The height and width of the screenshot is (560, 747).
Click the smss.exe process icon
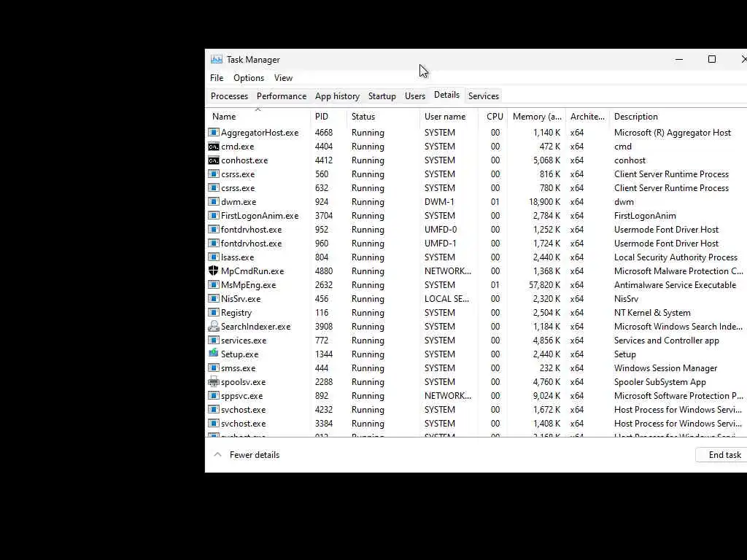[214, 367]
